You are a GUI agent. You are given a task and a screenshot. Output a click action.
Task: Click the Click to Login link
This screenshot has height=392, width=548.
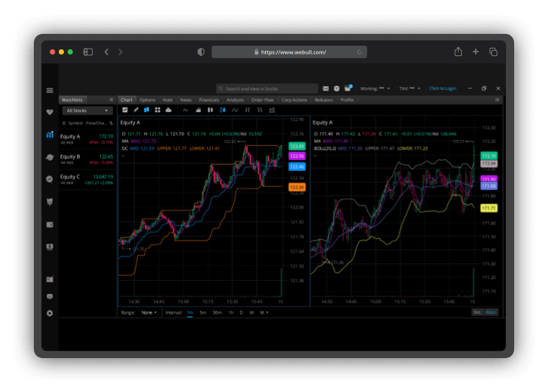click(443, 88)
